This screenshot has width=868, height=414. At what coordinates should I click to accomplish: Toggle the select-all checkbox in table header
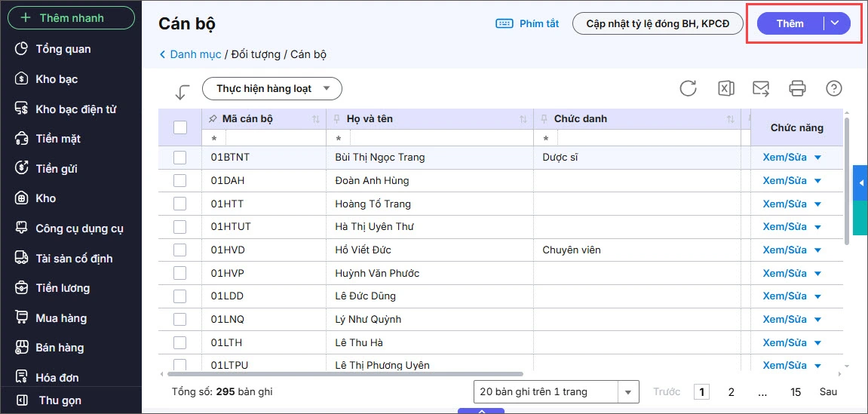pyautogui.click(x=180, y=127)
